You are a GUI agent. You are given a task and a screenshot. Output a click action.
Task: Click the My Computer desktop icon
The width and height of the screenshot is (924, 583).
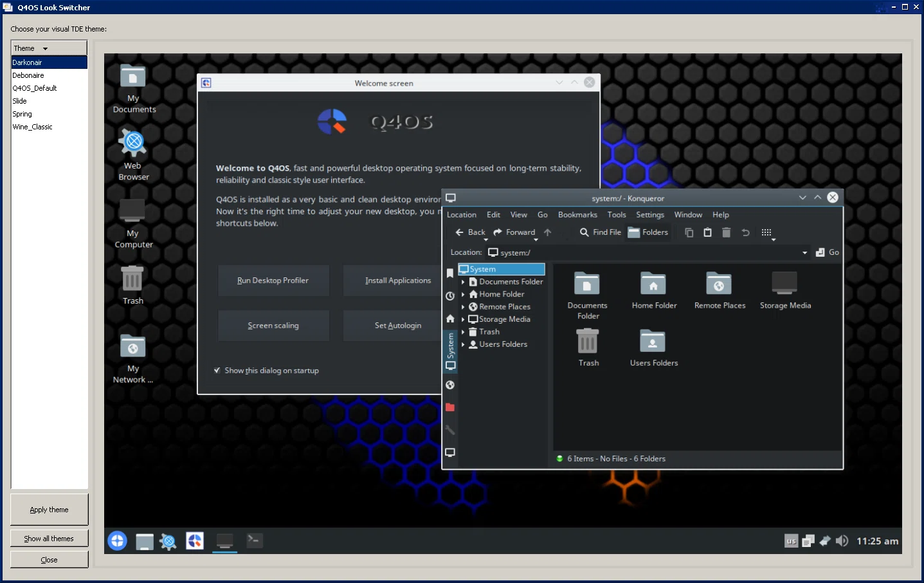[134, 223]
